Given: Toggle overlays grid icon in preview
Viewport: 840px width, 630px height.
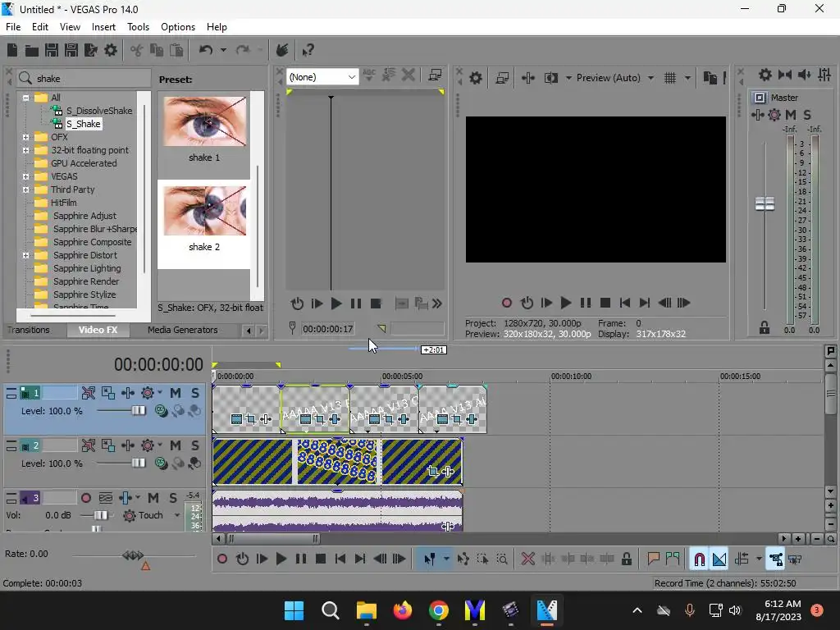Looking at the screenshot, I should click(669, 78).
